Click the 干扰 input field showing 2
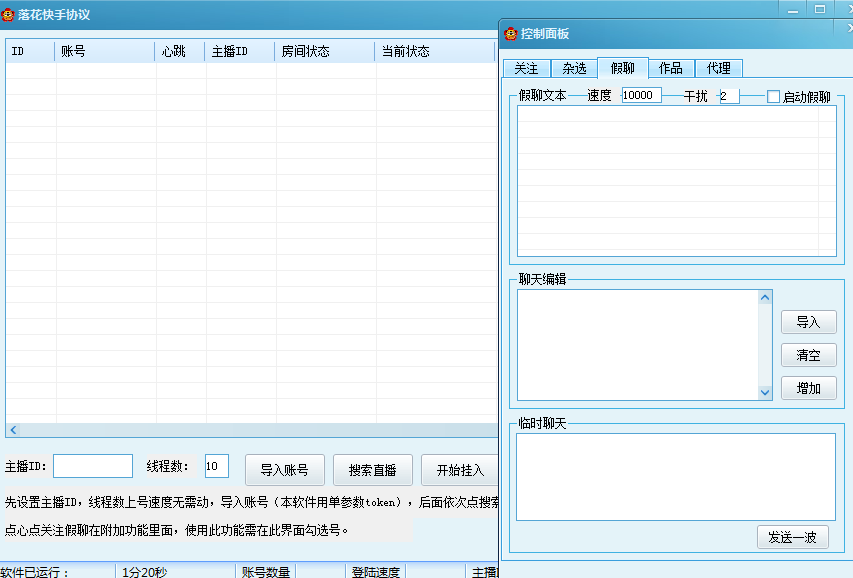Screen dimensions: 853x578 tap(730, 96)
